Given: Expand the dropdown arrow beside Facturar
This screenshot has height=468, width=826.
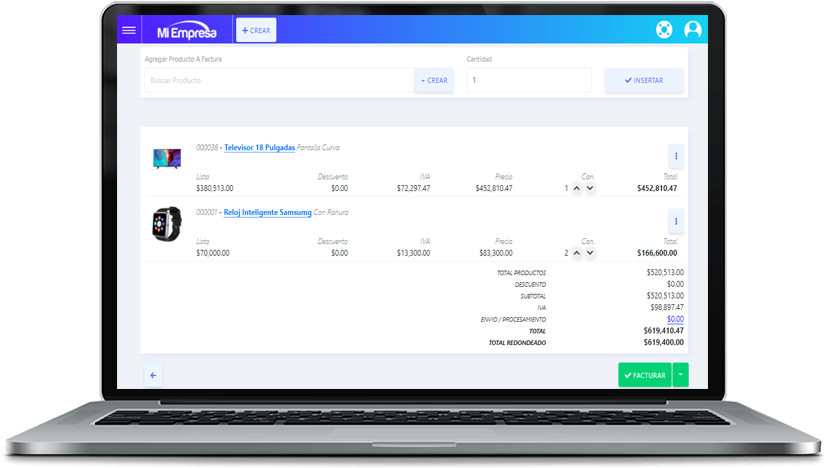Looking at the screenshot, I should coord(681,375).
